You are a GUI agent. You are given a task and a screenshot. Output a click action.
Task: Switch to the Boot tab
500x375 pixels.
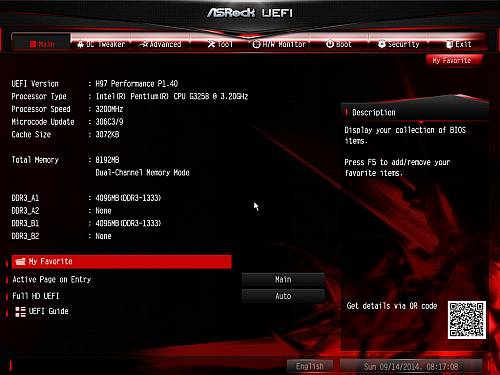click(338, 44)
